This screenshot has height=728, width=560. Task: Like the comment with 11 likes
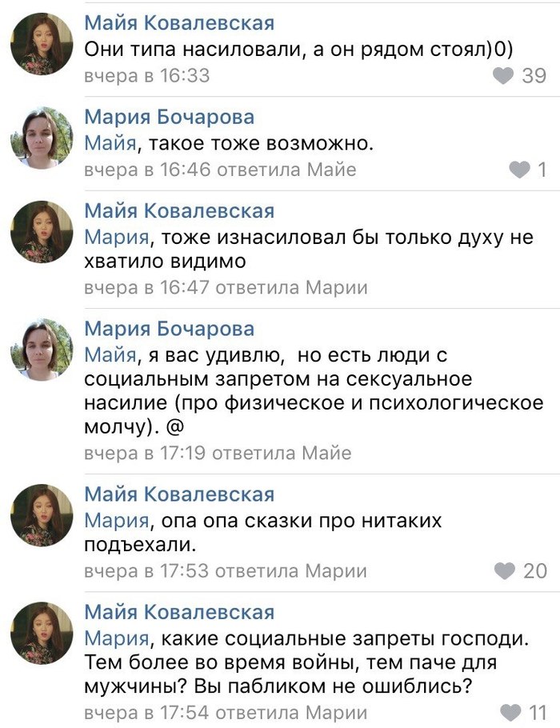point(510,711)
